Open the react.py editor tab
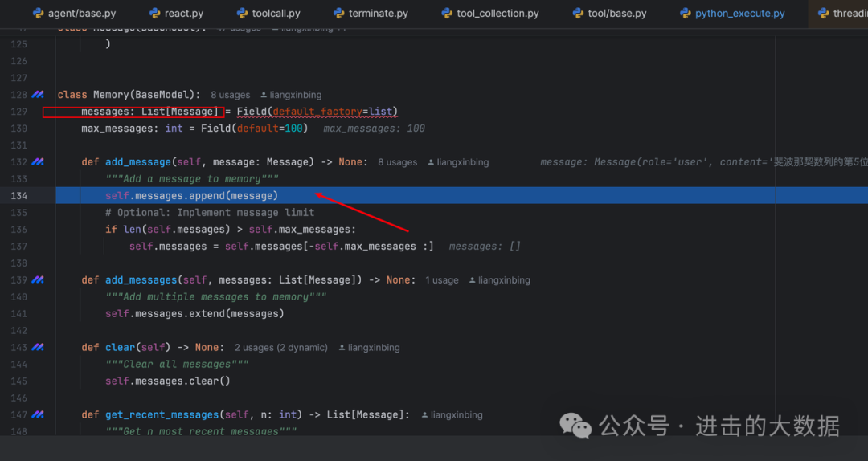 [x=177, y=14]
